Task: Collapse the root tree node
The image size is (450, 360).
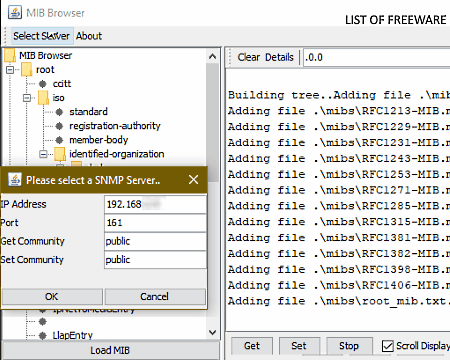Action: [x=10, y=70]
